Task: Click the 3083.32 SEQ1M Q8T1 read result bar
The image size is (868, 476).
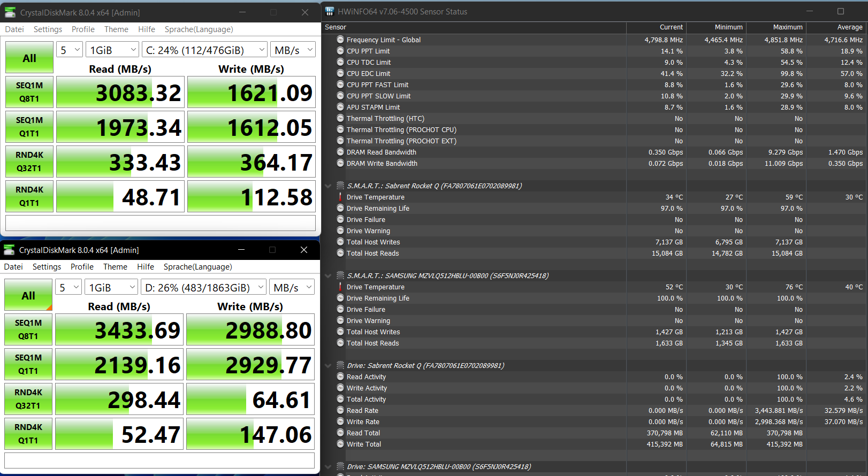Action: coord(120,92)
